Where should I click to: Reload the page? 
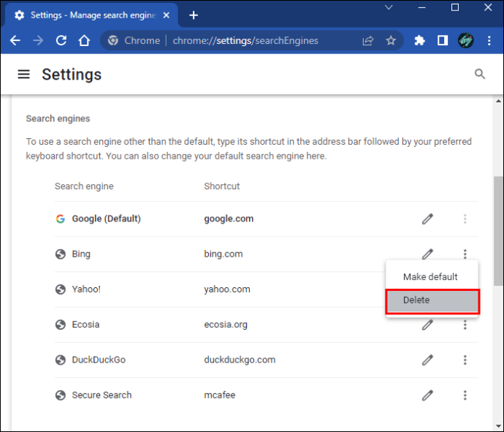61,41
